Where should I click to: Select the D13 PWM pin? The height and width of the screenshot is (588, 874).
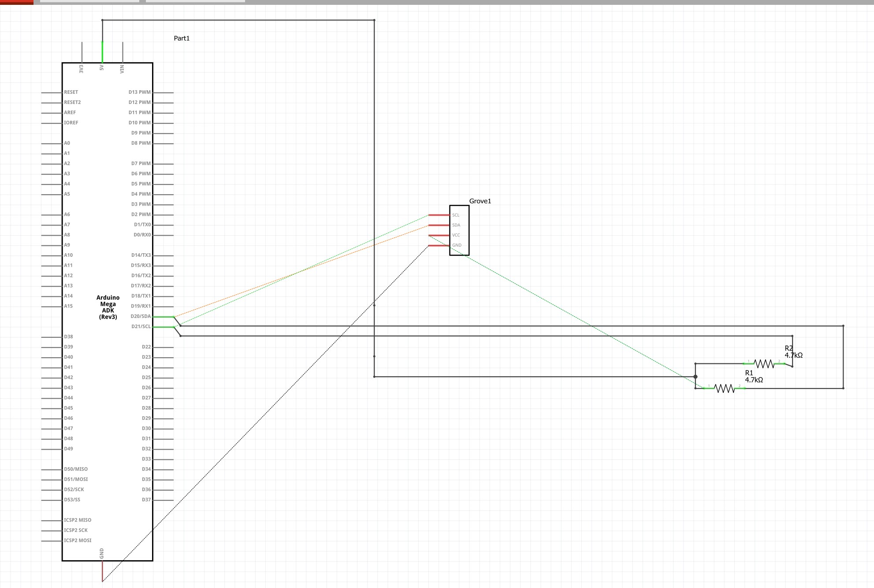(163, 92)
